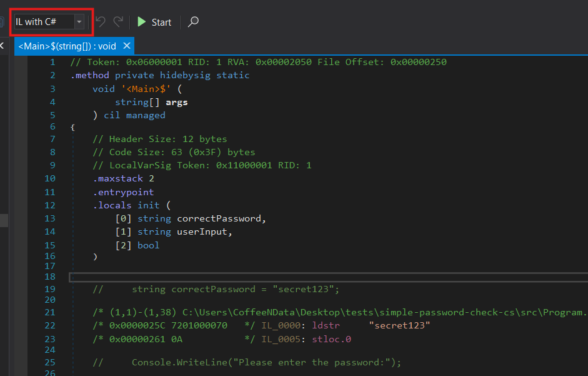The image size is (588, 376).
Task: Click the '.maxstack' directive
Action: click(x=117, y=178)
